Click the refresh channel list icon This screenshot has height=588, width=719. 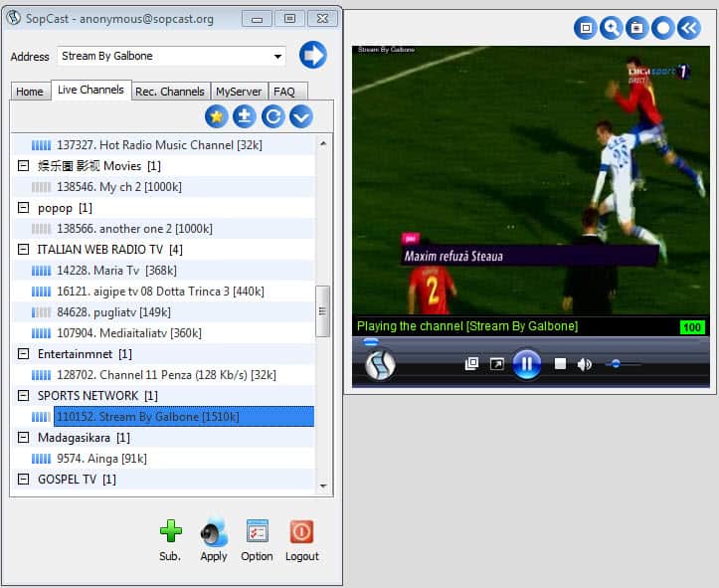(x=272, y=117)
